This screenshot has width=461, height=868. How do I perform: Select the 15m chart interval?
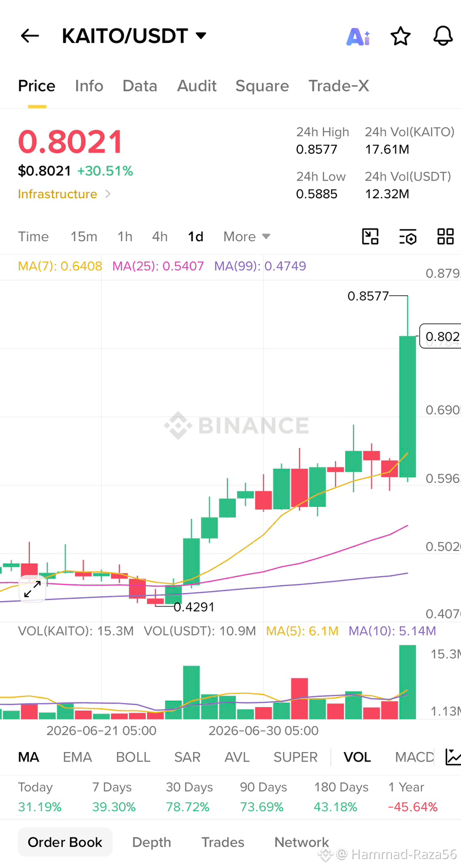pos(84,237)
